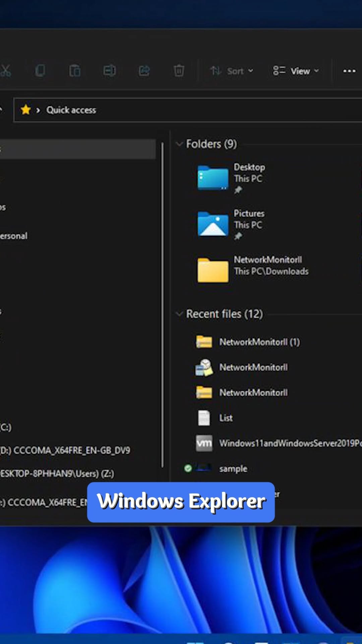Click the List document file icon
The height and width of the screenshot is (644, 362).
point(204,418)
